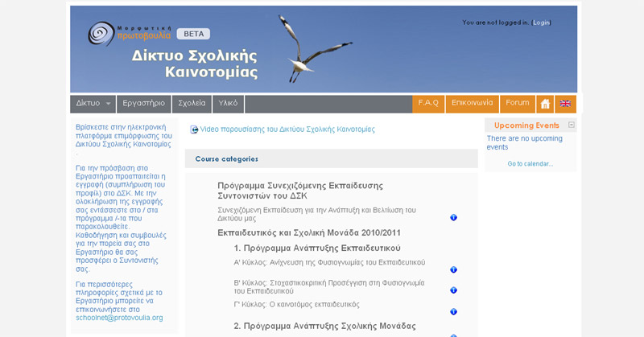Screen dimensions: 644x337
Task: Click info icon for Γ' Κύκλος course
Action: coord(453,311)
